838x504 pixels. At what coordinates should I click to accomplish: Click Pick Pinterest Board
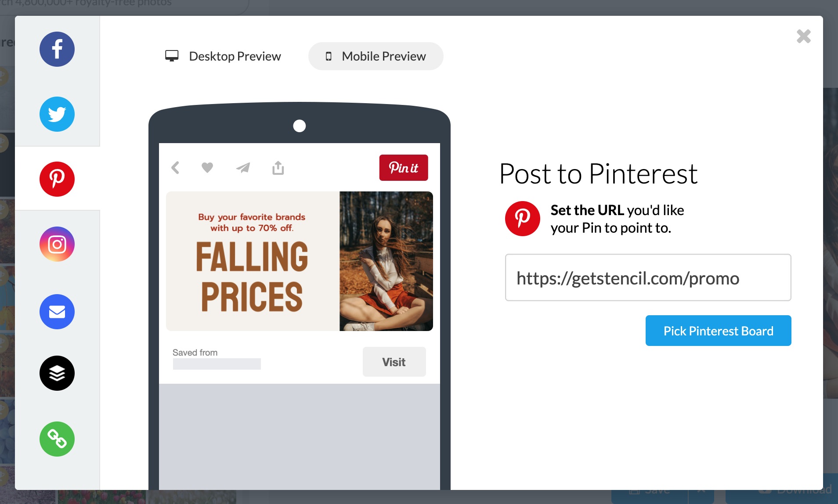[x=717, y=331]
